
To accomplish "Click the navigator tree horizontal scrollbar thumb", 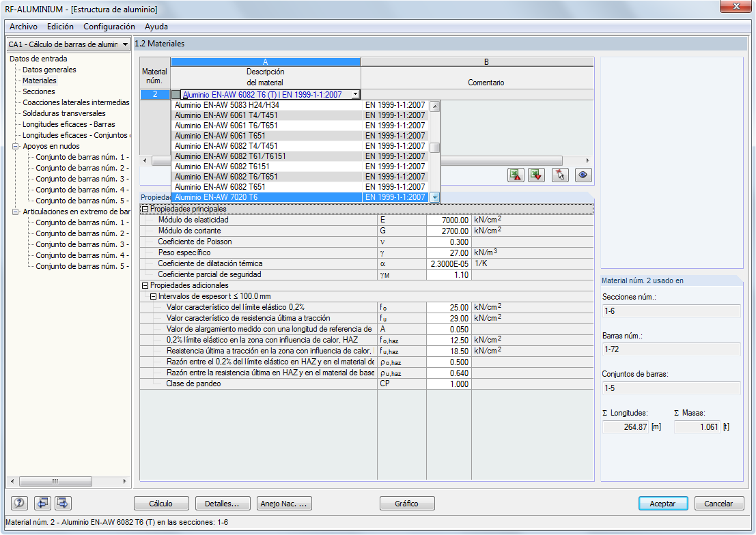I will (x=55, y=481).
